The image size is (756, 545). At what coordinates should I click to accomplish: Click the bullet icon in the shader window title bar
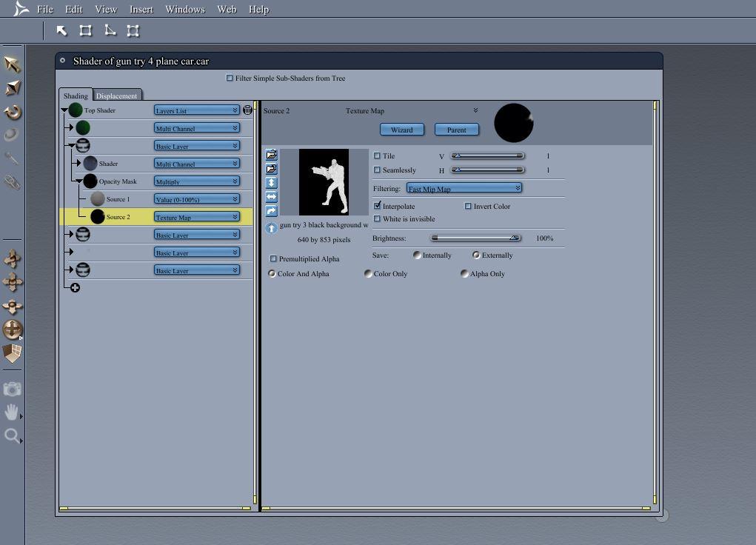pos(63,61)
